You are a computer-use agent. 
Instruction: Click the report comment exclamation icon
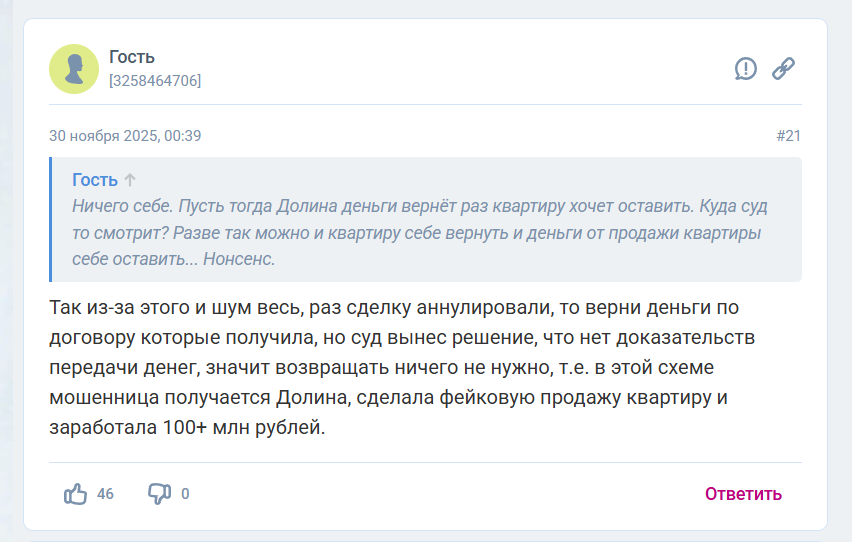coord(745,68)
